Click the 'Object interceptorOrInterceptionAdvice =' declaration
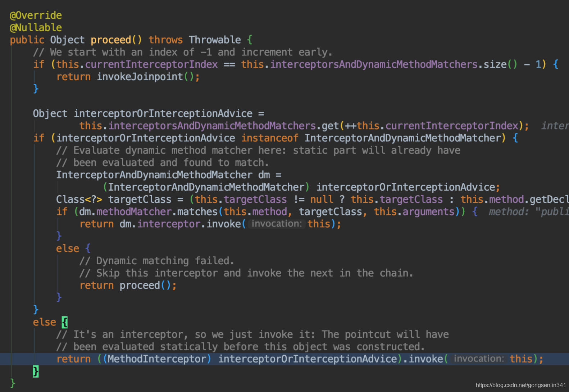Viewport: 569px width, 392px height. pyautogui.click(x=149, y=114)
